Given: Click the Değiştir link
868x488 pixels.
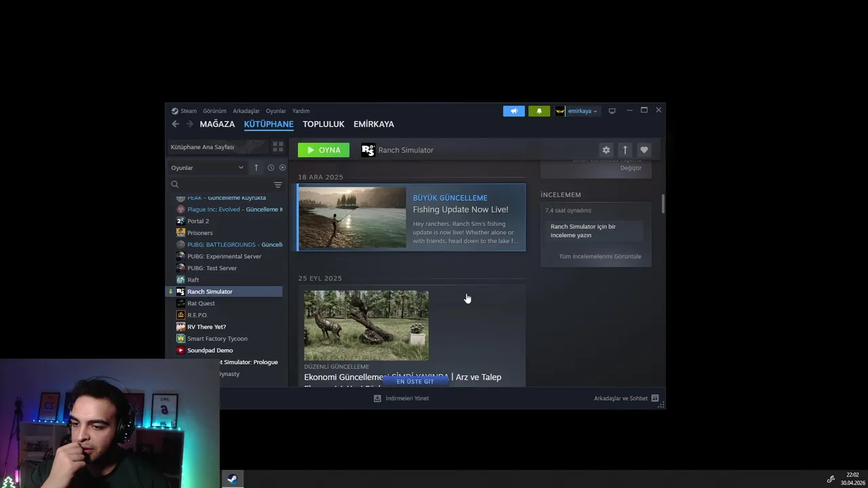Looking at the screenshot, I should coord(631,168).
